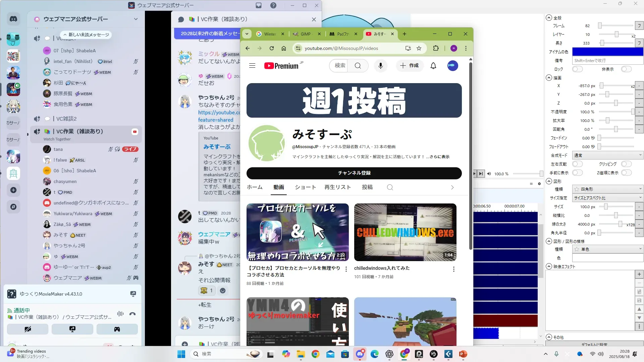Click アイテムの色 blue color swatch

click(x=607, y=52)
